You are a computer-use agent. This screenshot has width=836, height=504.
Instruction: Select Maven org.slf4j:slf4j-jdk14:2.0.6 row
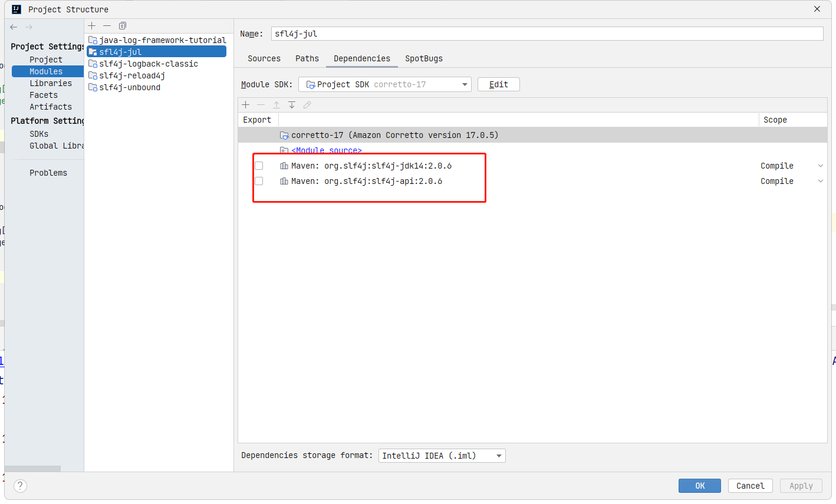(x=532, y=166)
